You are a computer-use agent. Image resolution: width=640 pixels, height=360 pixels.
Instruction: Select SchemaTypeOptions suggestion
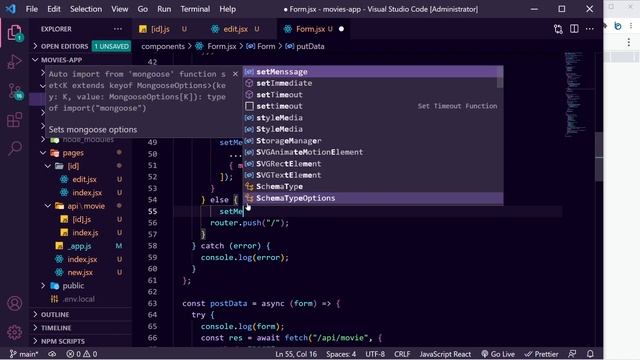(x=373, y=198)
